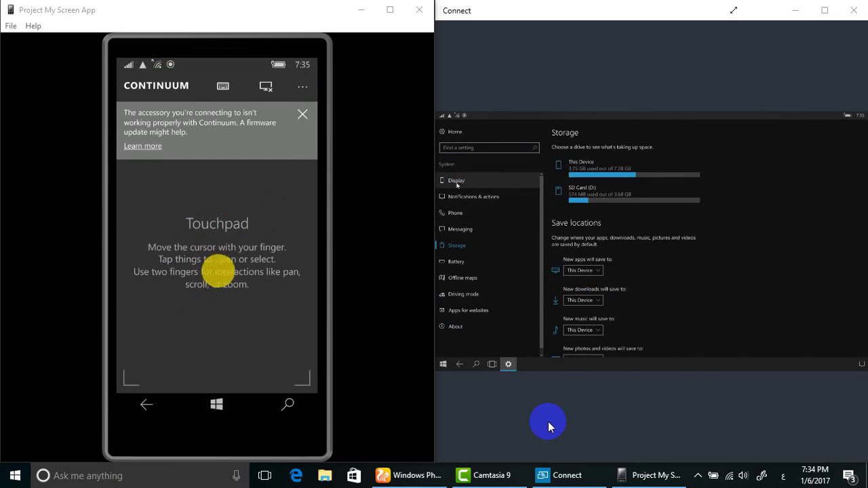Open Windows Task View

point(265,475)
